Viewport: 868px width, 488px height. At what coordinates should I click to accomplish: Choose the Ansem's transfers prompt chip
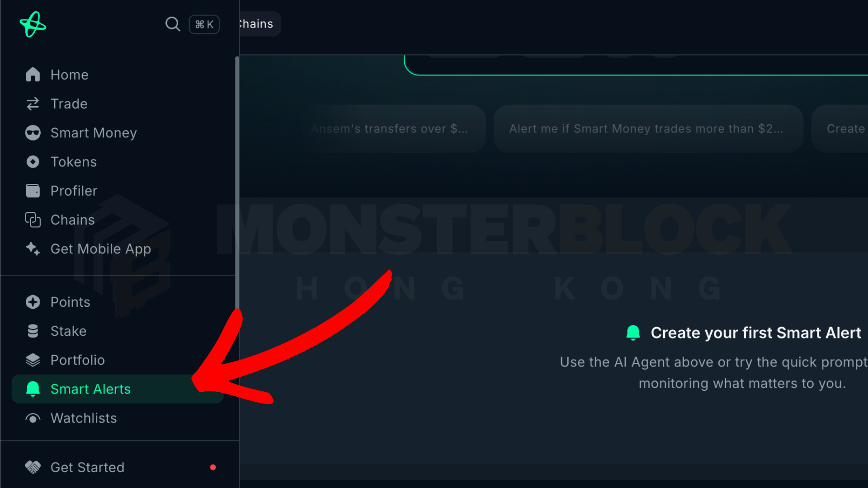tap(389, 129)
